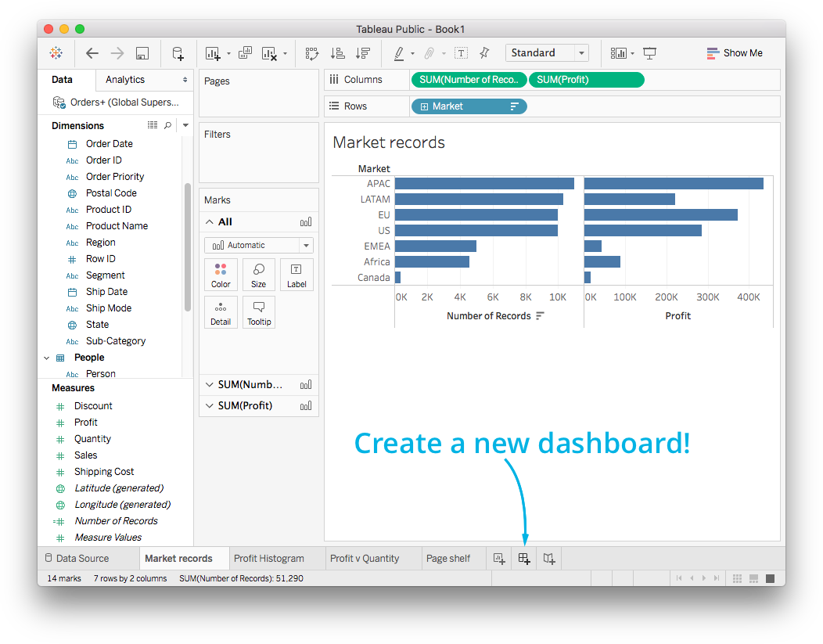Viewport: 823px width, 644px height.
Task: Open Presentation Mode from the toolbar
Action: [x=649, y=53]
